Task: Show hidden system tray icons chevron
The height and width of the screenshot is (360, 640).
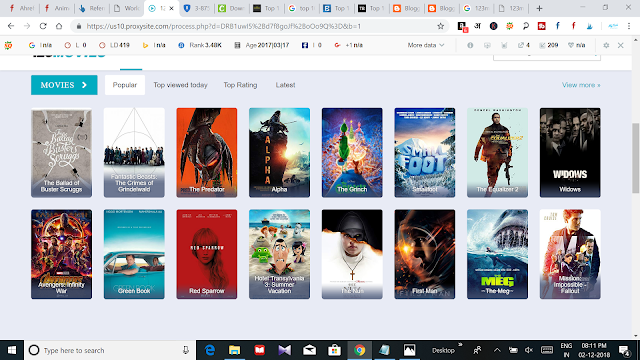Action: pos(497,350)
